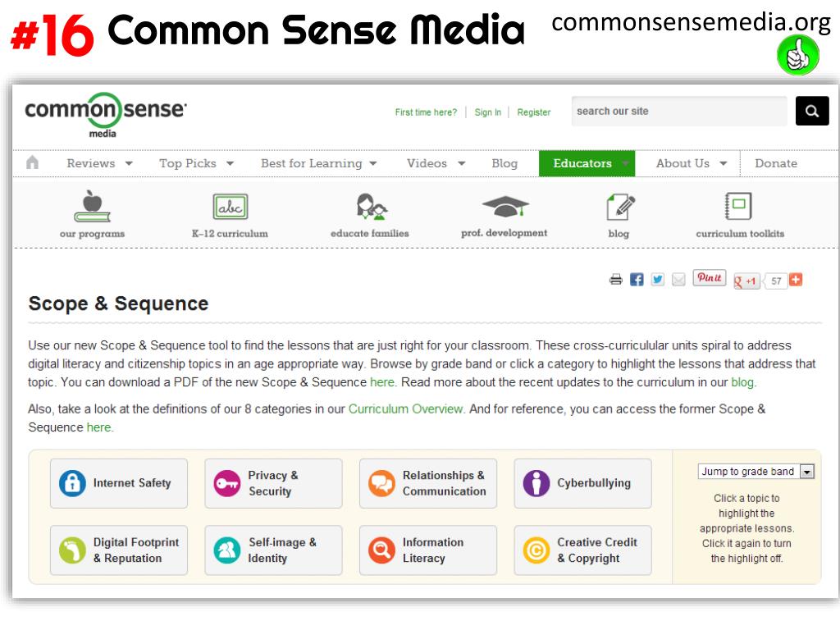The width and height of the screenshot is (840, 630).
Task: Open the Educators tab
Action: (x=587, y=163)
